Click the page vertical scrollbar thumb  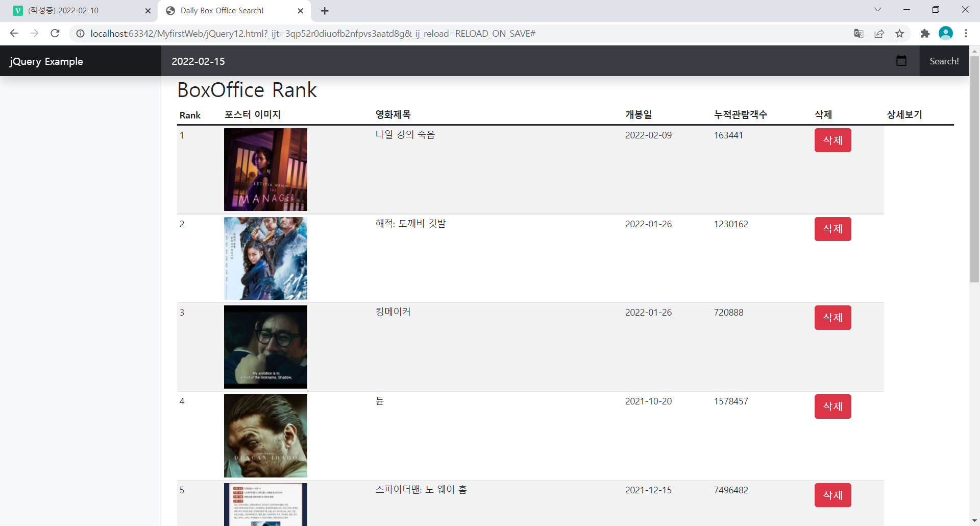click(974, 169)
